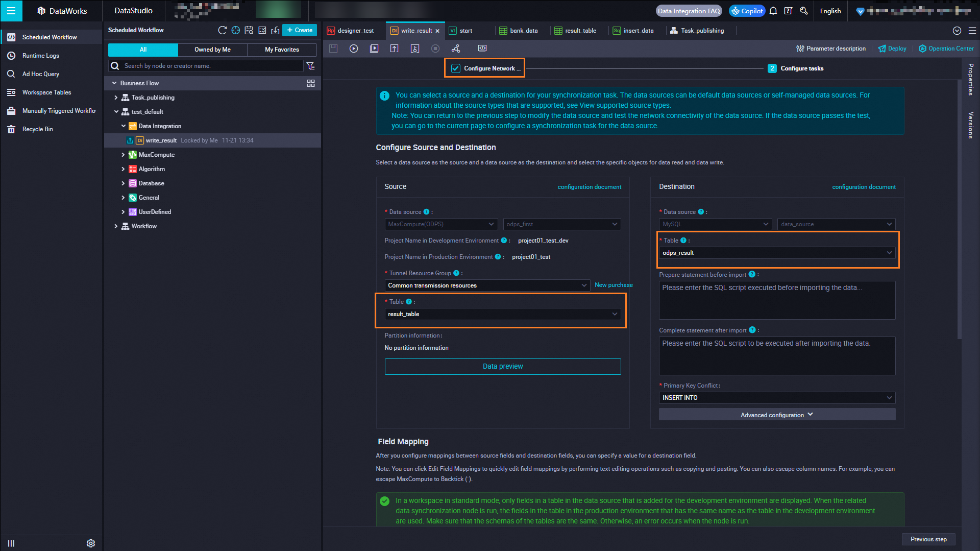Viewport: 980px width, 551px height.
Task: Click the Configure Network step checkmark
Action: (456, 68)
